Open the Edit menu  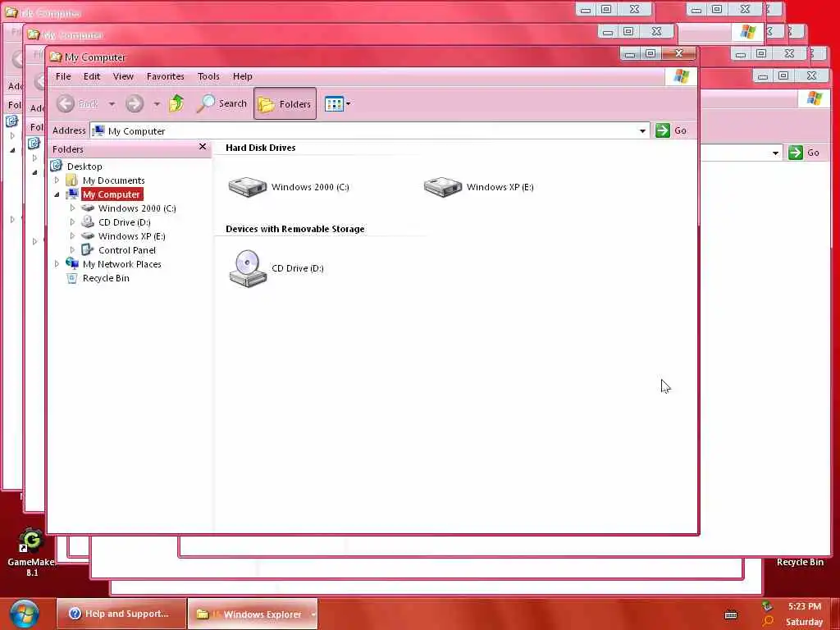[92, 76]
